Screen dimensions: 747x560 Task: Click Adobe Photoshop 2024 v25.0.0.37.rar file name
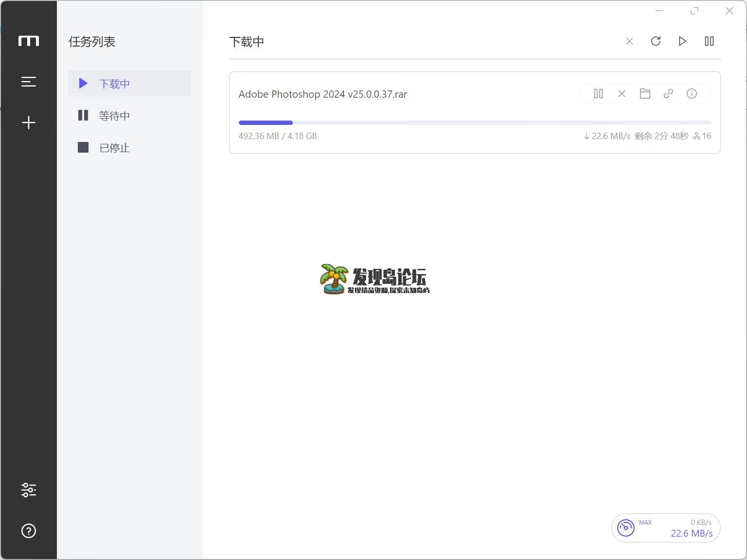pyautogui.click(x=322, y=94)
